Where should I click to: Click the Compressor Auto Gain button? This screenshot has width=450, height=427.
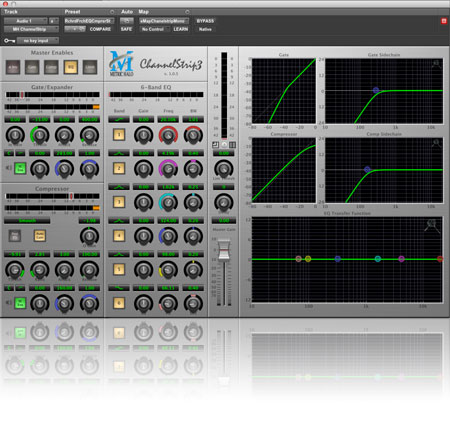40,236
